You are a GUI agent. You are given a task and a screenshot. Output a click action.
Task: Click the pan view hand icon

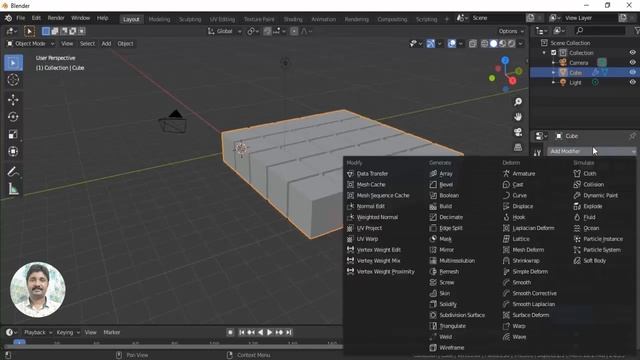(518, 117)
